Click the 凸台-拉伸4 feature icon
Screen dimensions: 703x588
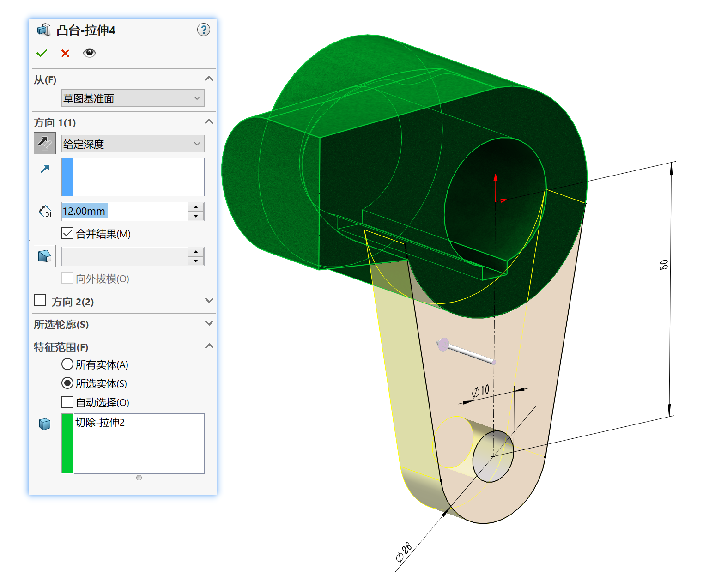pos(44,30)
